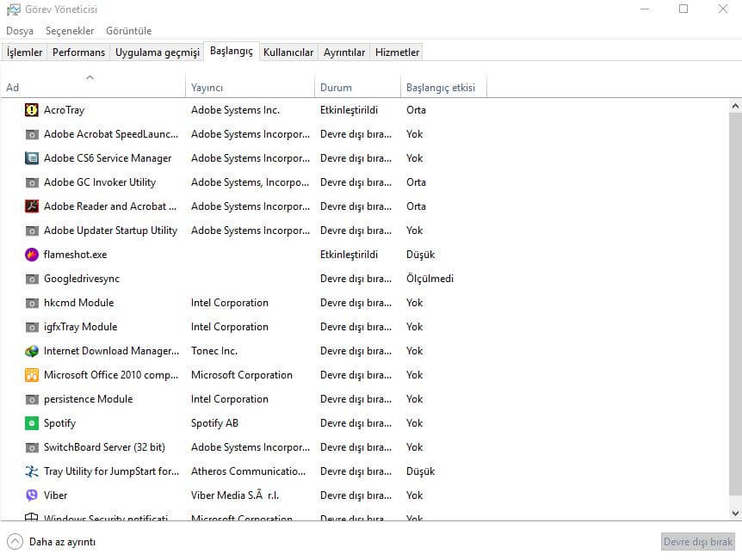
Task: Sort by Başlangıç etkisi column
Action: (x=444, y=87)
